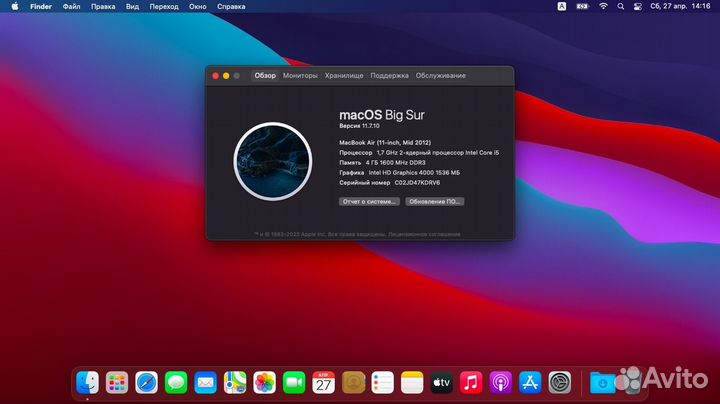Switch to the Поддержка tab
The height and width of the screenshot is (404, 720).
click(389, 75)
